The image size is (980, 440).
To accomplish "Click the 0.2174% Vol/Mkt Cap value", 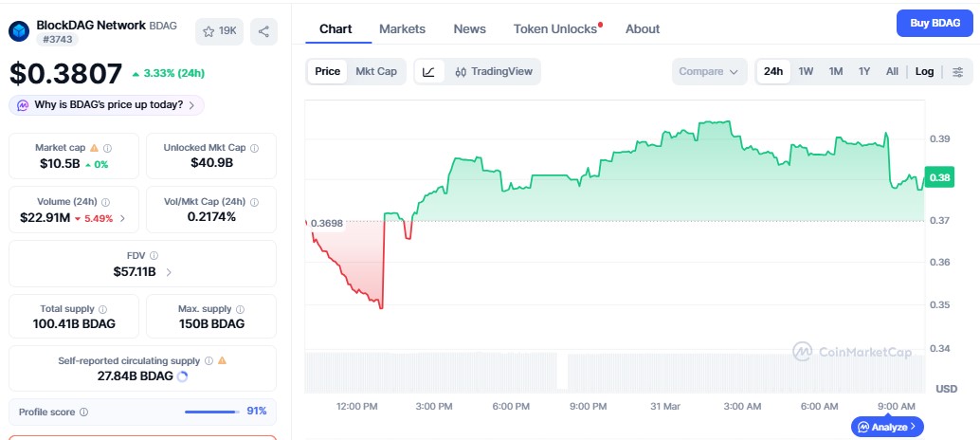I will coord(212,217).
